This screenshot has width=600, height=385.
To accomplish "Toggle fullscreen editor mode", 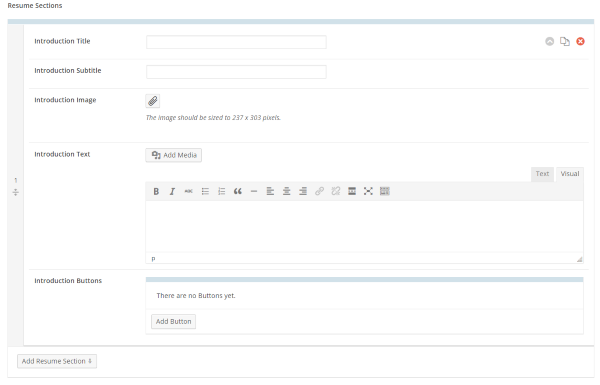I will (368, 191).
